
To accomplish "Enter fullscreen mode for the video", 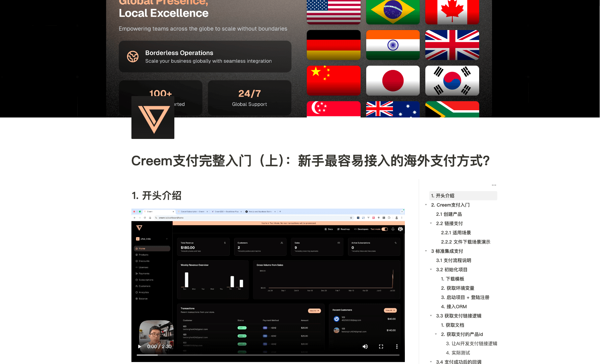I will click(x=381, y=347).
